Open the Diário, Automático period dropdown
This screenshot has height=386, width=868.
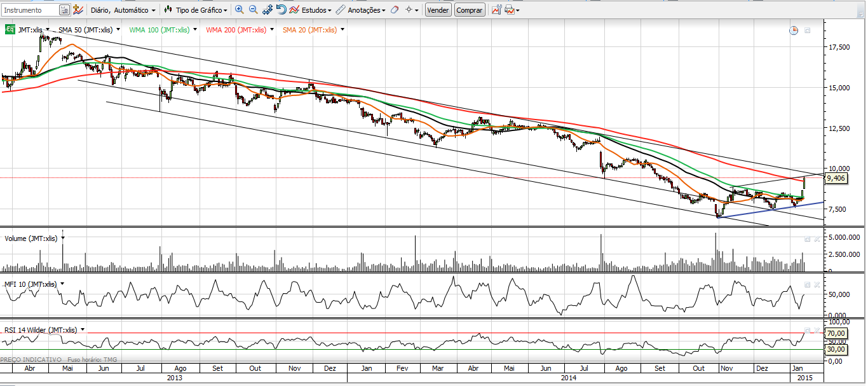[123, 10]
